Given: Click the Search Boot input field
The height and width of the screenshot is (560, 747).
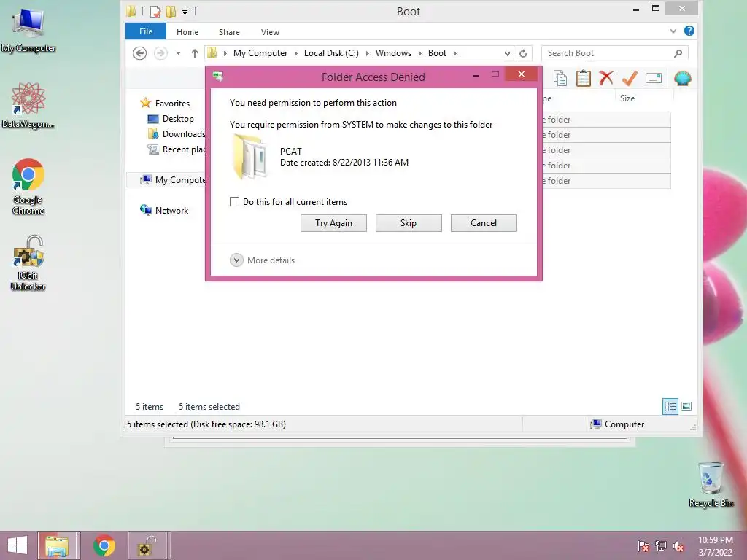Looking at the screenshot, I should click(608, 53).
